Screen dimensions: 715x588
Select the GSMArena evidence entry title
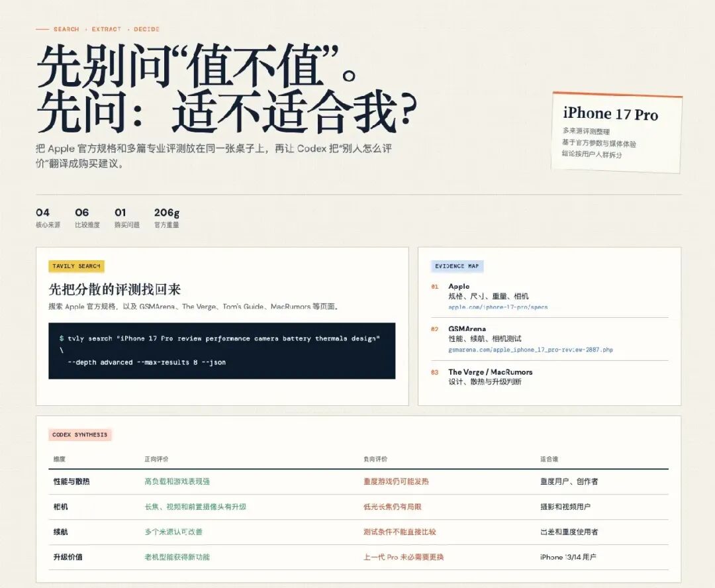[467, 329]
